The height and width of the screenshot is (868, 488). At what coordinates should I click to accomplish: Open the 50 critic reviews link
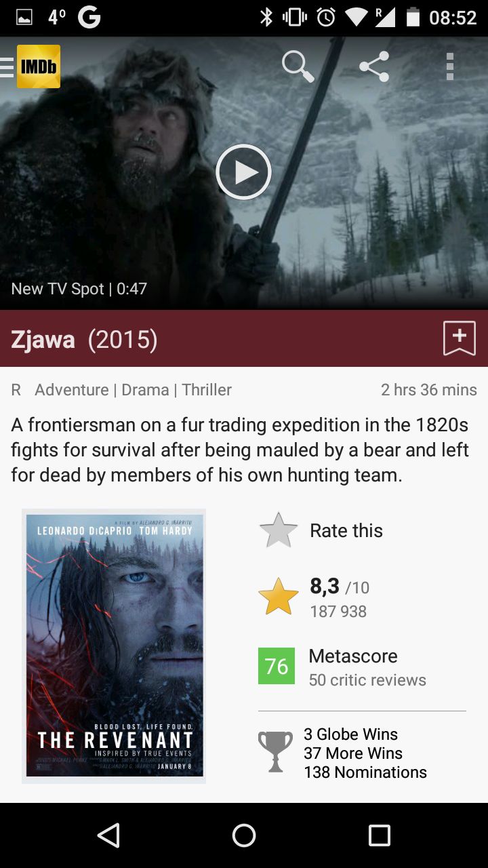coord(367,680)
